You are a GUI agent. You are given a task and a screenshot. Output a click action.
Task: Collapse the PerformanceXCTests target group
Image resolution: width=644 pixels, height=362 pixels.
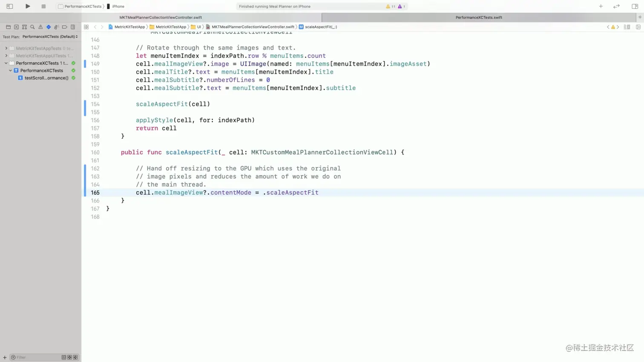[6, 63]
